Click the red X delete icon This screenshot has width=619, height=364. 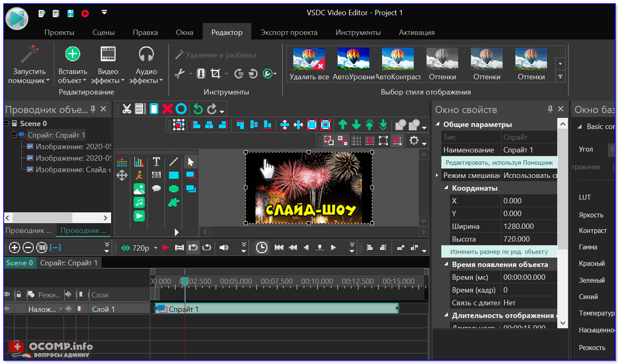click(x=167, y=109)
